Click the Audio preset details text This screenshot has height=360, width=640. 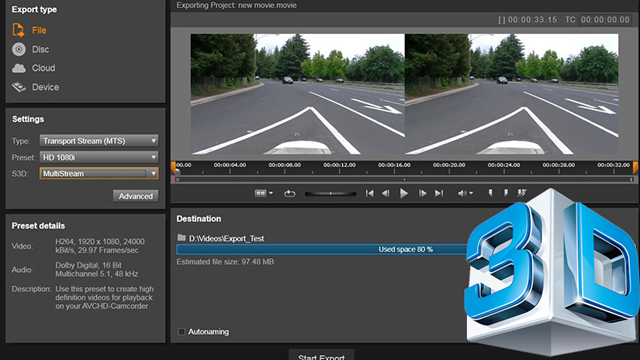[x=97, y=269]
